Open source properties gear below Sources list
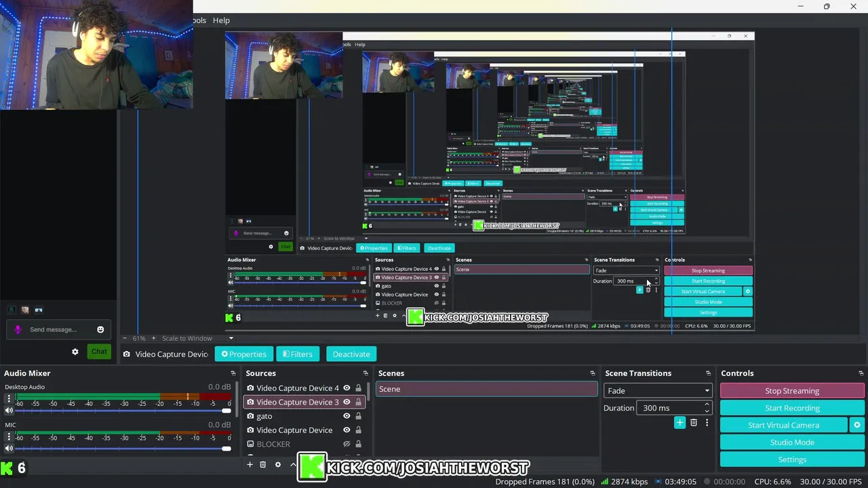This screenshot has width=868, height=488. [x=277, y=464]
